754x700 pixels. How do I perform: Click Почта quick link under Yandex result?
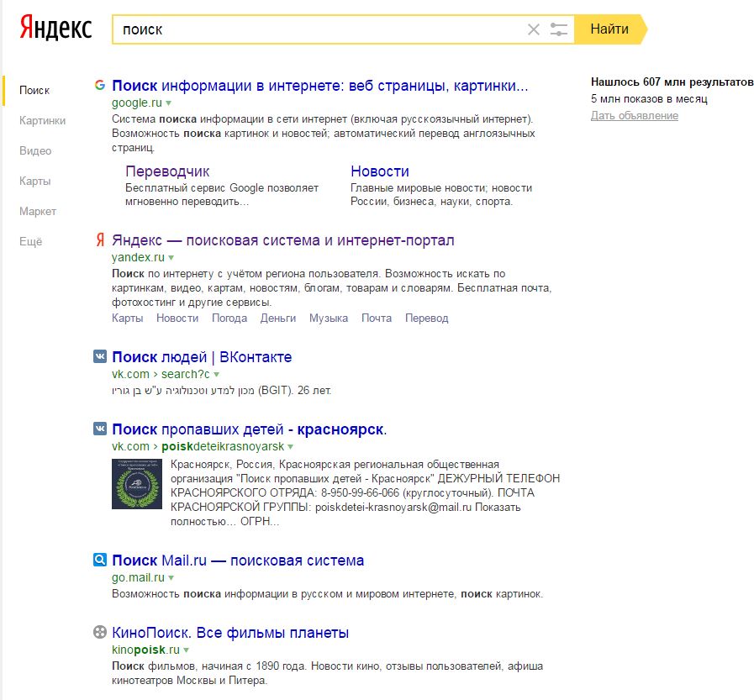tap(377, 318)
